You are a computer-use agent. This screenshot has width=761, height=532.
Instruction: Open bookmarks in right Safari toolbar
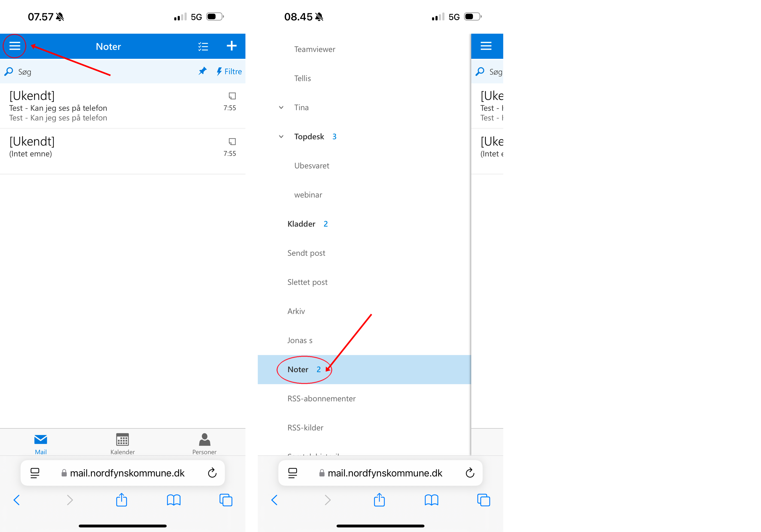[x=431, y=500]
